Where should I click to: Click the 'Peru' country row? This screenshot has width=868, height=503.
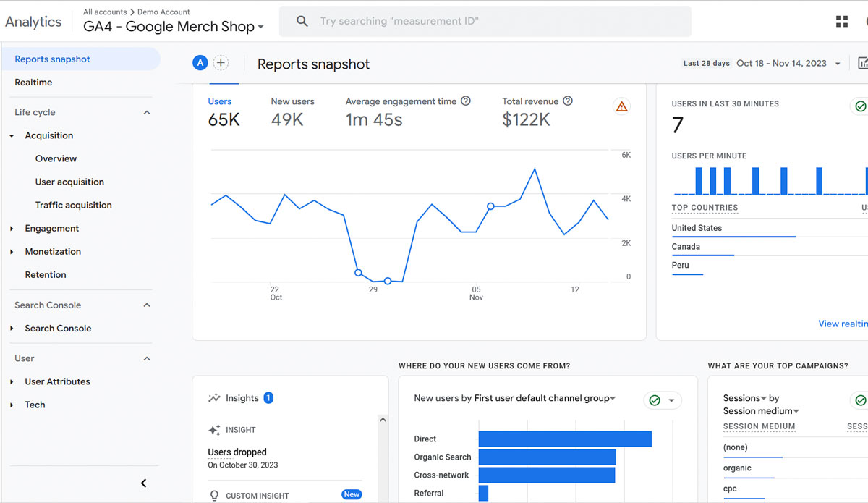point(770,266)
